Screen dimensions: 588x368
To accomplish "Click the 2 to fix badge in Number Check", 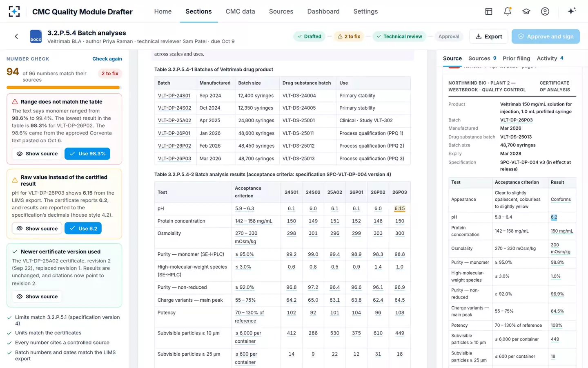I will tap(109, 74).
